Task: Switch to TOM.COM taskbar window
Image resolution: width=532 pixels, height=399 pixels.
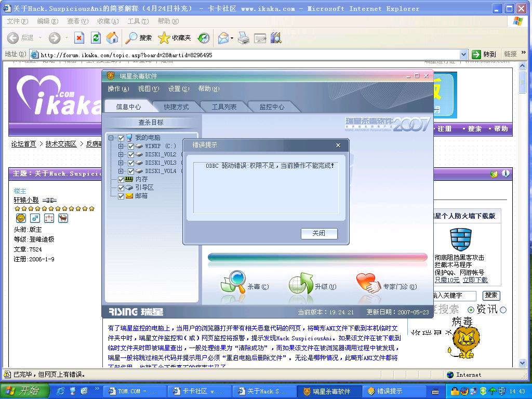Action: point(135,391)
